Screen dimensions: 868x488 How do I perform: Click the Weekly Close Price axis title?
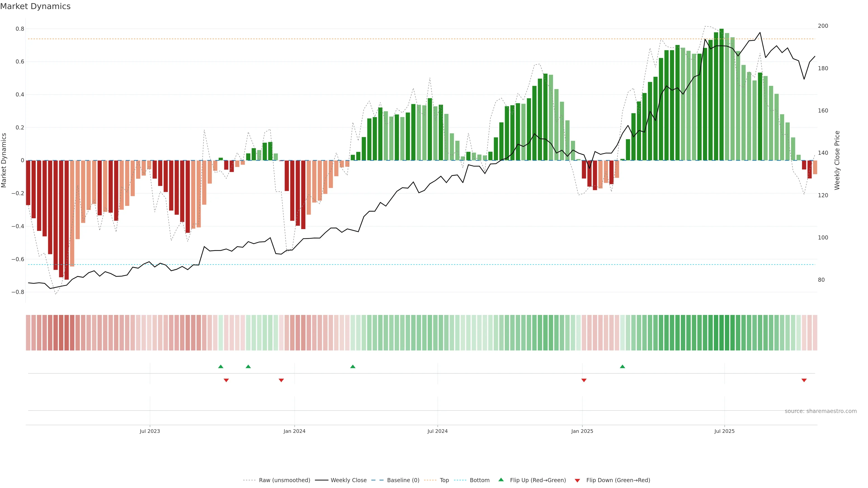pyautogui.click(x=837, y=160)
